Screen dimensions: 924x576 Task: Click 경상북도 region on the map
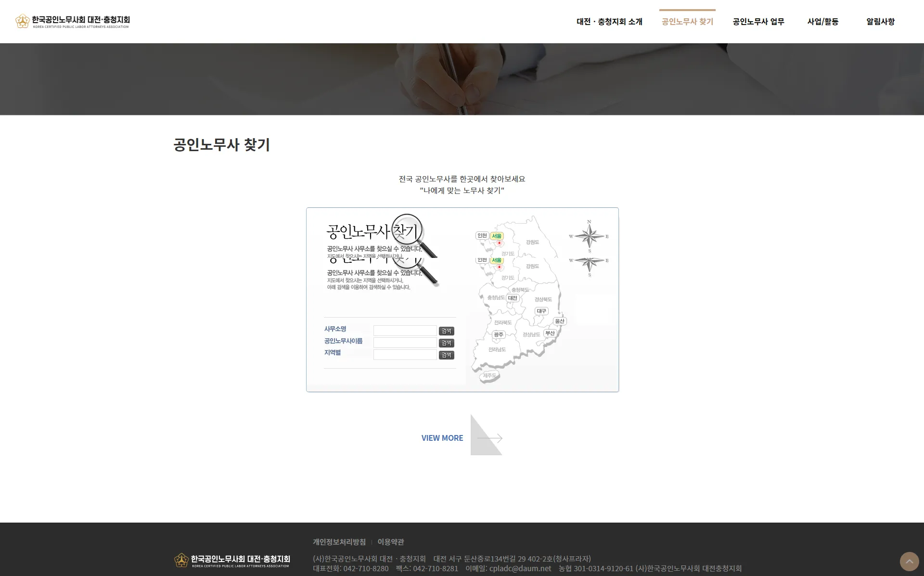(543, 299)
